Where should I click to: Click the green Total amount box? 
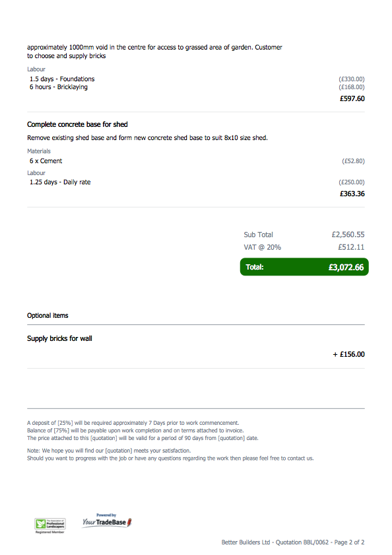click(304, 267)
